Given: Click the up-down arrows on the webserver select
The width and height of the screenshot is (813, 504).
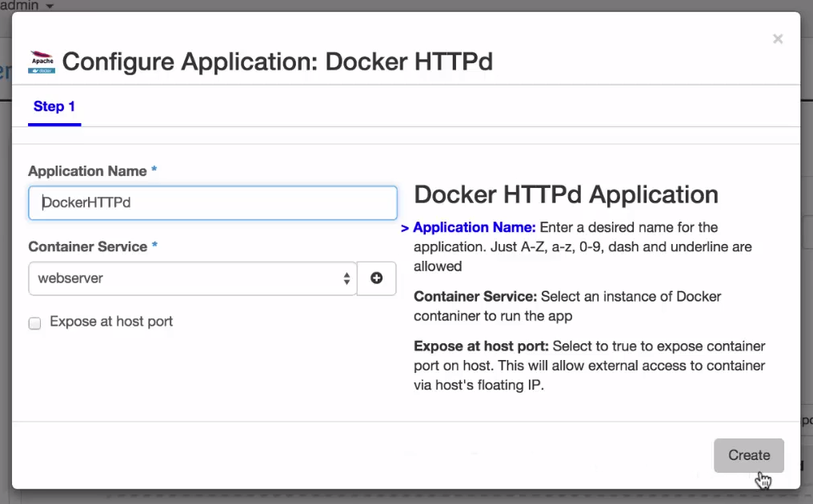Looking at the screenshot, I should (346, 278).
